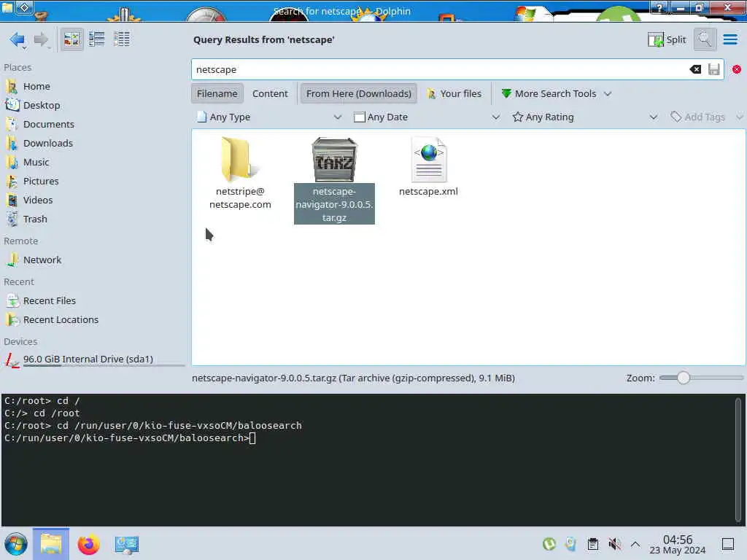The width and height of the screenshot is (747, 560).
Task: Open the Start menu orb
Action: [16, 544]
